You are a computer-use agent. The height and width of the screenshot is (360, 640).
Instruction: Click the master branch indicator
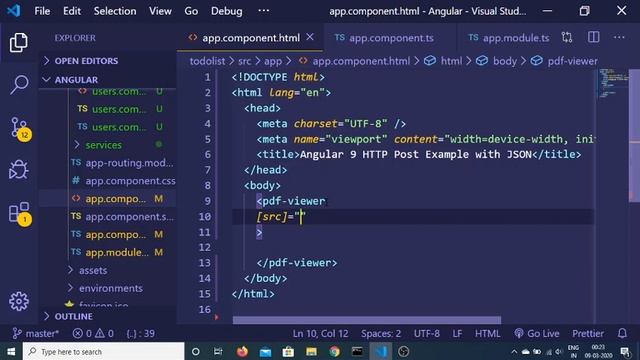(36, 333)
